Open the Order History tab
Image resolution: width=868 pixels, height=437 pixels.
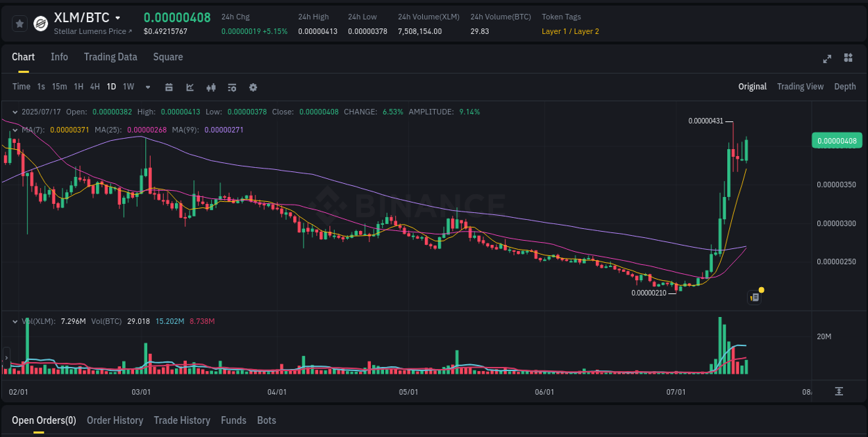coord(115,420)
